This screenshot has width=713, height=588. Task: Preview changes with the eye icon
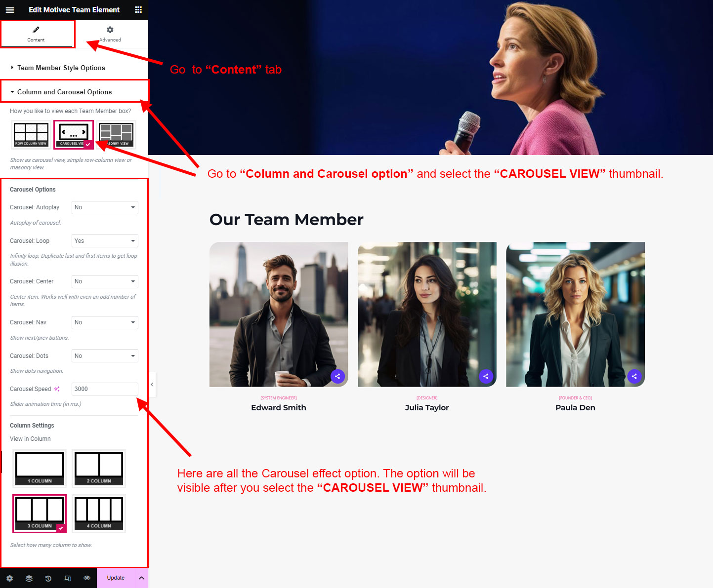point(87,578)
